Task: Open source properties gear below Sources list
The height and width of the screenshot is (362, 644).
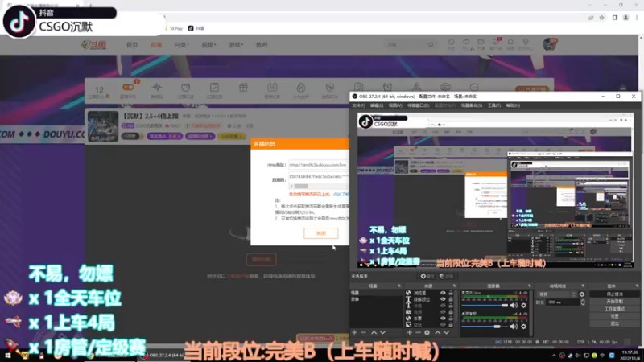Action: pyautogui.click(x=427, y=332)
